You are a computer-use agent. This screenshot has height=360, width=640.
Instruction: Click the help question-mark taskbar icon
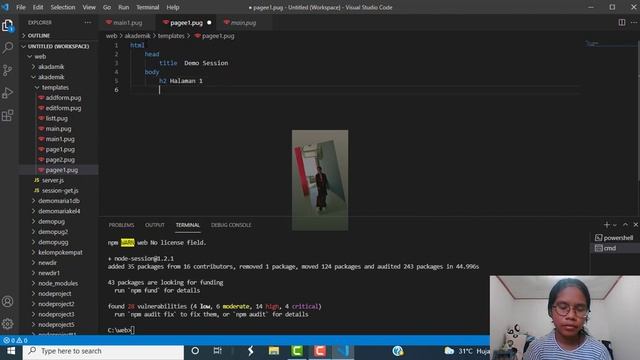(398, 351)
